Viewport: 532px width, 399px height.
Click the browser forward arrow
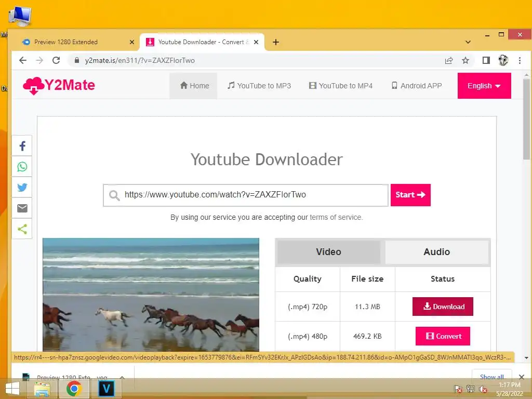click(39, 60)
